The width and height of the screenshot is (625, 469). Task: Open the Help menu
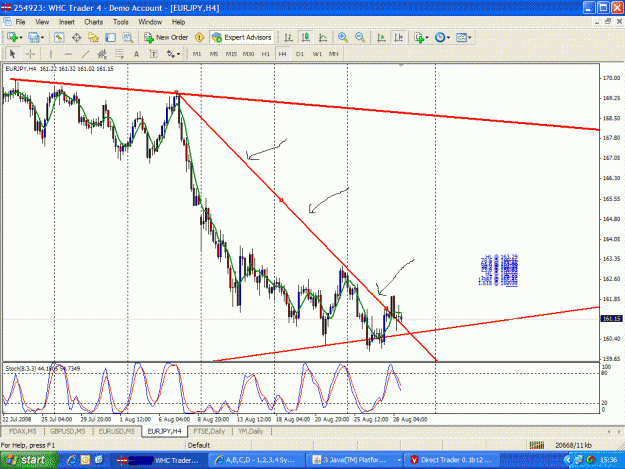(x=179, y=22)
